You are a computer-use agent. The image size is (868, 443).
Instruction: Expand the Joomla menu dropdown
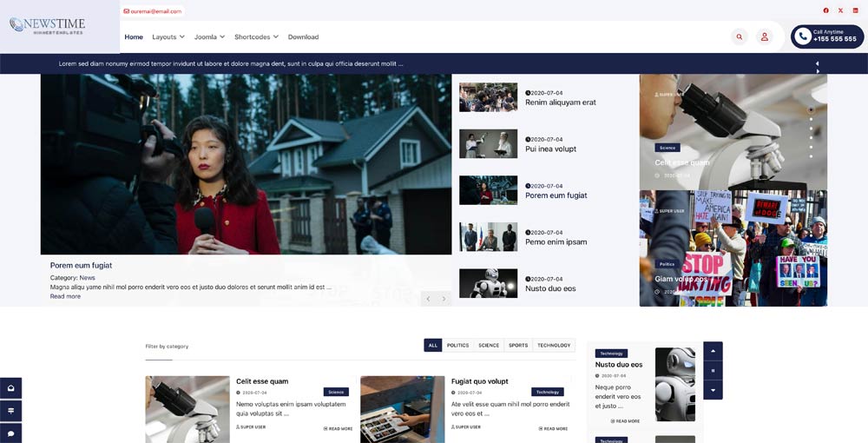[x=209, y=37]
